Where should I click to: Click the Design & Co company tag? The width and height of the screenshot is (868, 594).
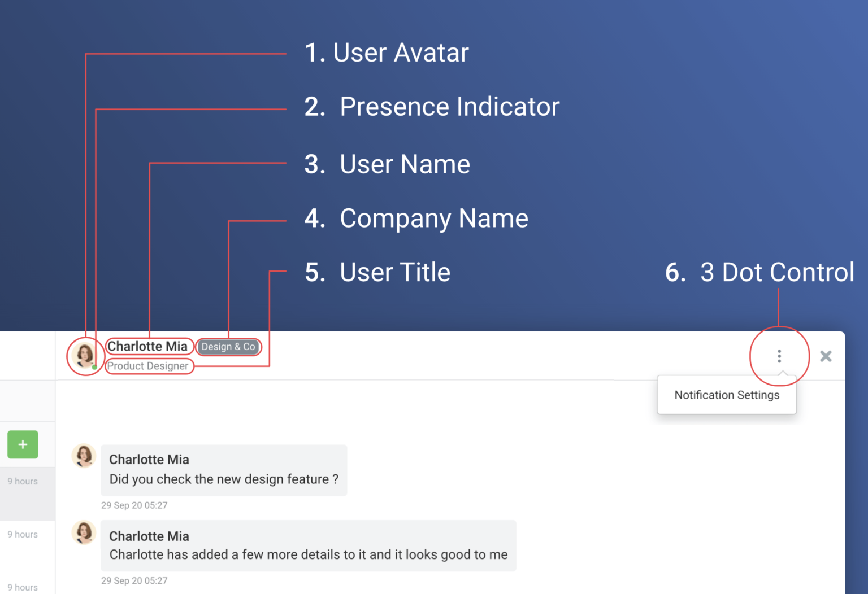tap(228, 347)
